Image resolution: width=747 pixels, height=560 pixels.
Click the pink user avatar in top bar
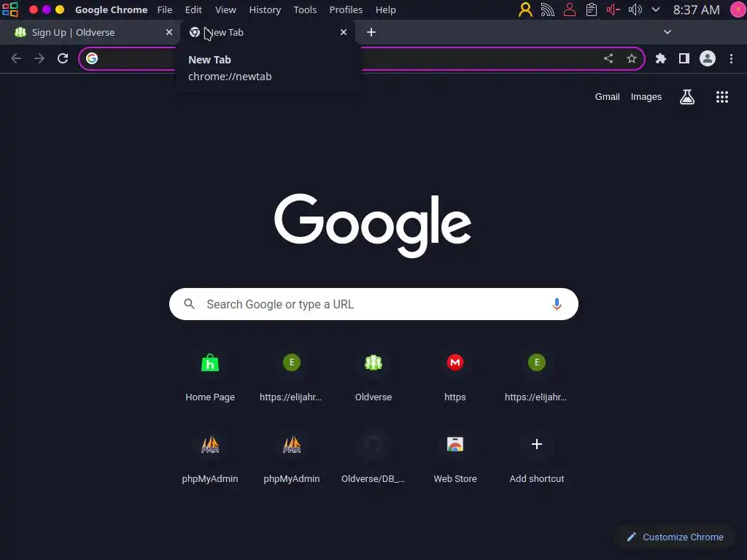(738, 9)
